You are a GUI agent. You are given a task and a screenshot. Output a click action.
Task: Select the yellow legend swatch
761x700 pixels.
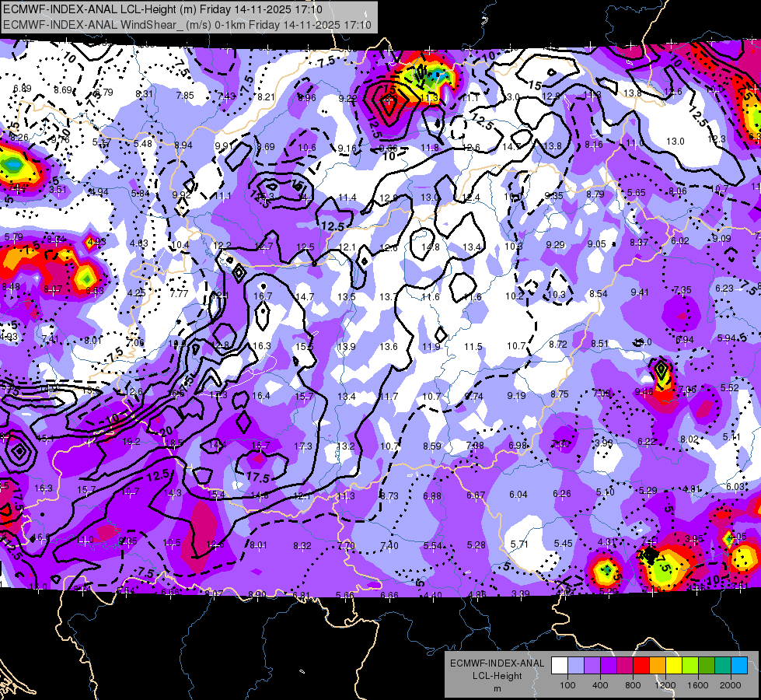pyautogui.click(x=674, y=666)
